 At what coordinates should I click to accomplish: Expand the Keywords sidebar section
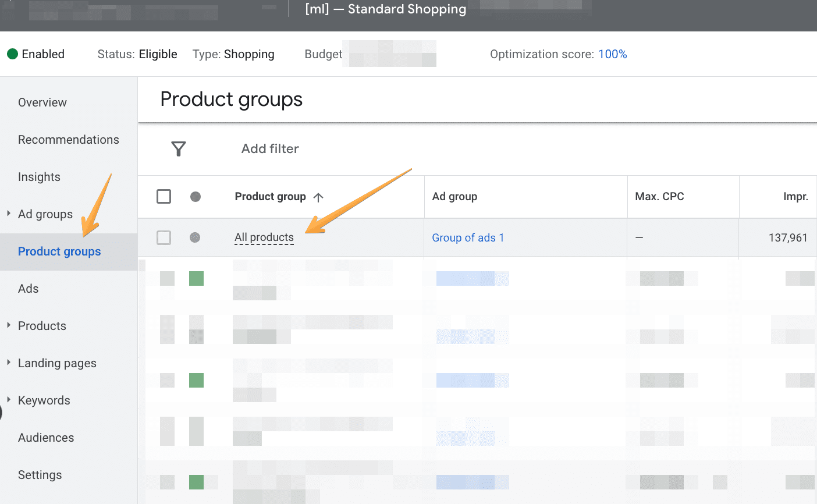tap(9, 400)
